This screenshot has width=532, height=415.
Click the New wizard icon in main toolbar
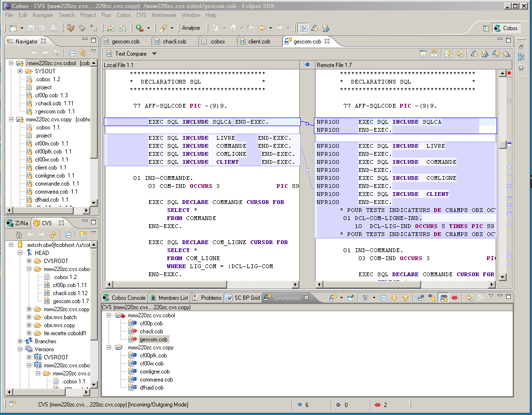(13, 28)
